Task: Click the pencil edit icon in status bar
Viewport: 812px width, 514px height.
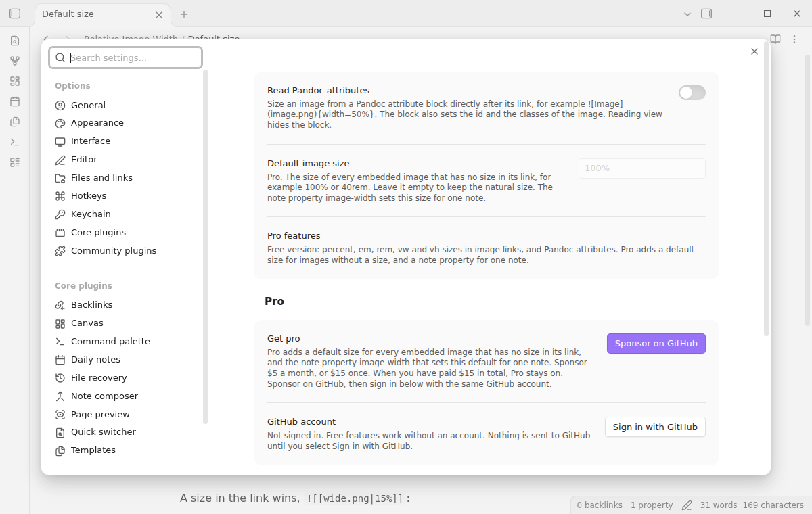Action: click(x=687, y=505)
